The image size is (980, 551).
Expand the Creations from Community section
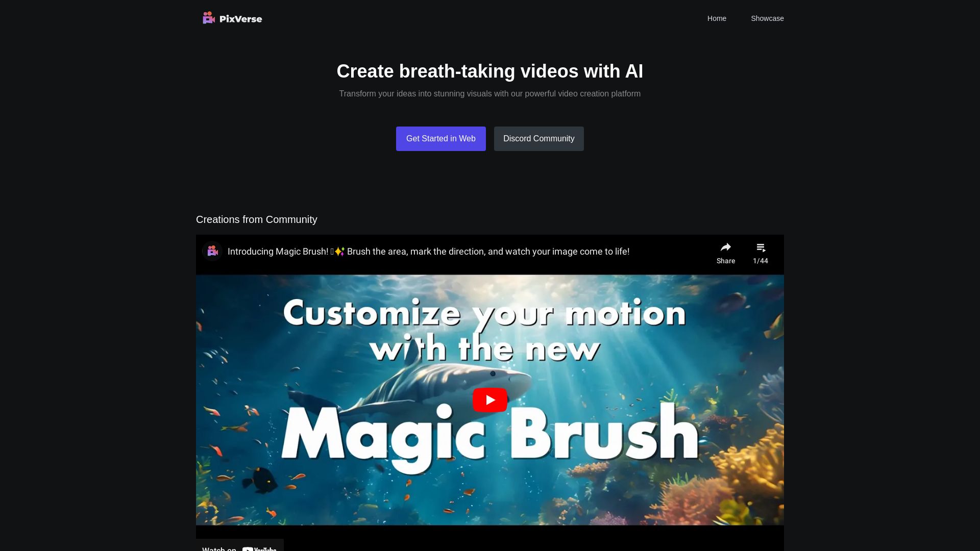pyautogui.click(x=256, y=219)
